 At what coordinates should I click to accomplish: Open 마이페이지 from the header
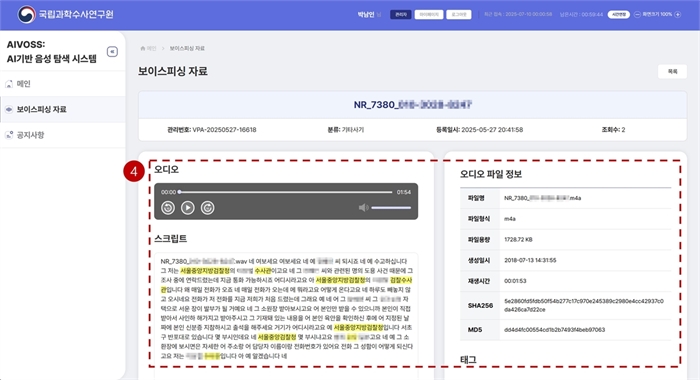pos(429,14)
